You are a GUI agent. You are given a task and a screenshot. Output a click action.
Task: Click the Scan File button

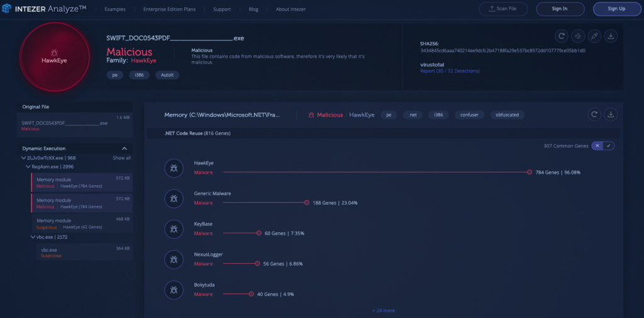[503, 9]
